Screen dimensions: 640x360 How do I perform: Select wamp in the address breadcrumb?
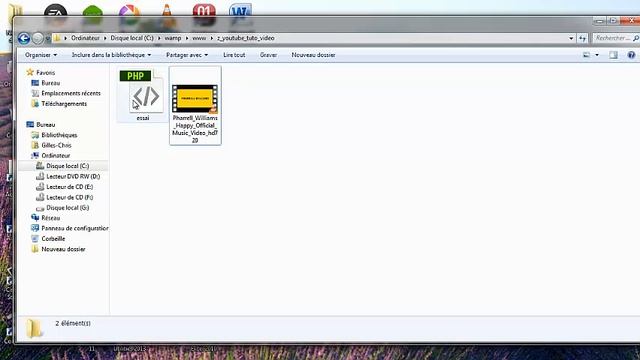coord(173,38)
